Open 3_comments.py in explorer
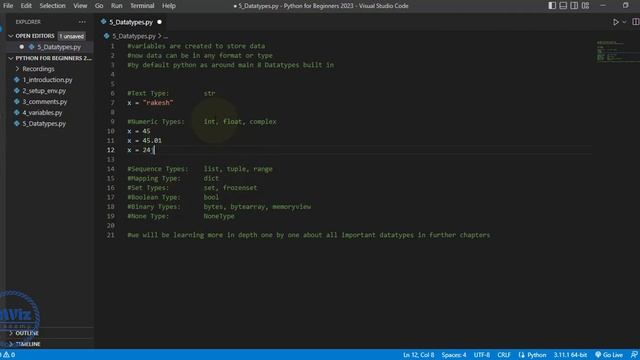640x360 pixels. click(44, 102)
